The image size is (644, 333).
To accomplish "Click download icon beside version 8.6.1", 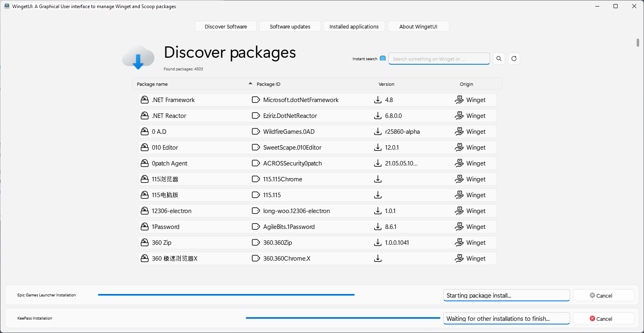I will tap(378, 226).
